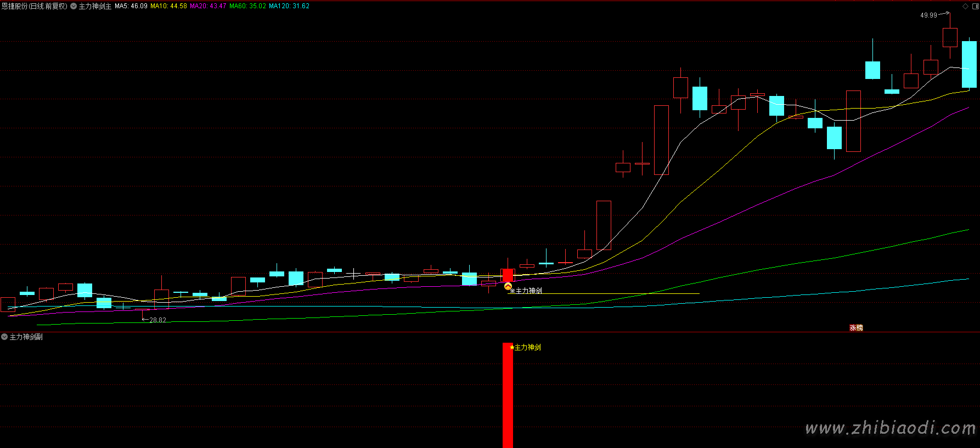The width and height of the screenshot is (980, 448).
Task: Click the cyan MA120: 31.62 legend label
Action: point(289,6)
